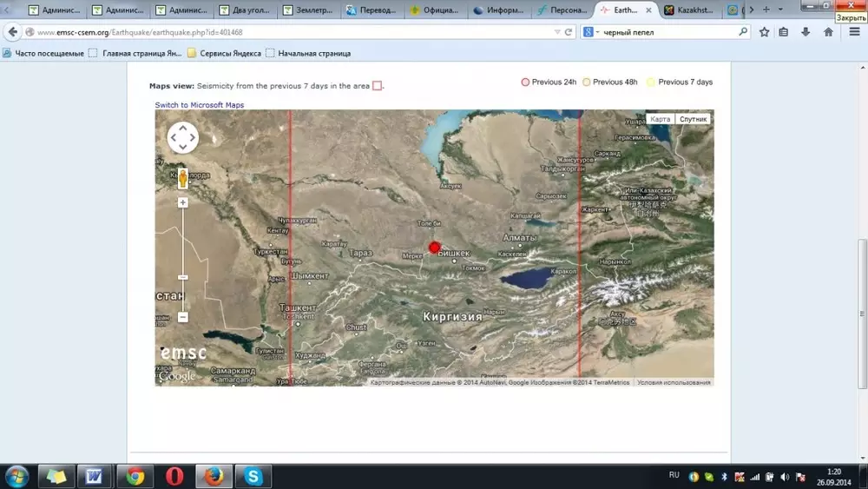The image size is (868, 489).
Task: Zoom out with the map minus button
Action: point(183,317)
